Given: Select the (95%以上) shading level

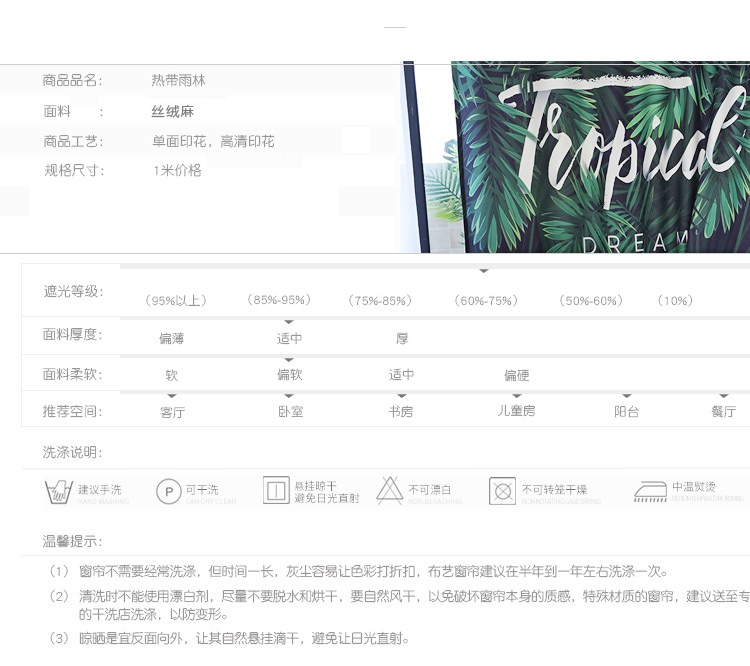Looking at the screenshot, I should coord(176,300).
